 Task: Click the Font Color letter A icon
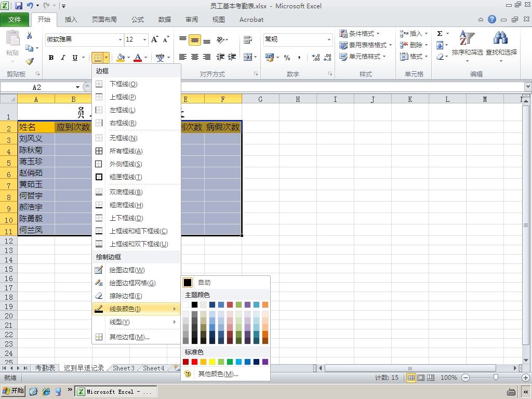pyautogui.click(x=137, y=57)
